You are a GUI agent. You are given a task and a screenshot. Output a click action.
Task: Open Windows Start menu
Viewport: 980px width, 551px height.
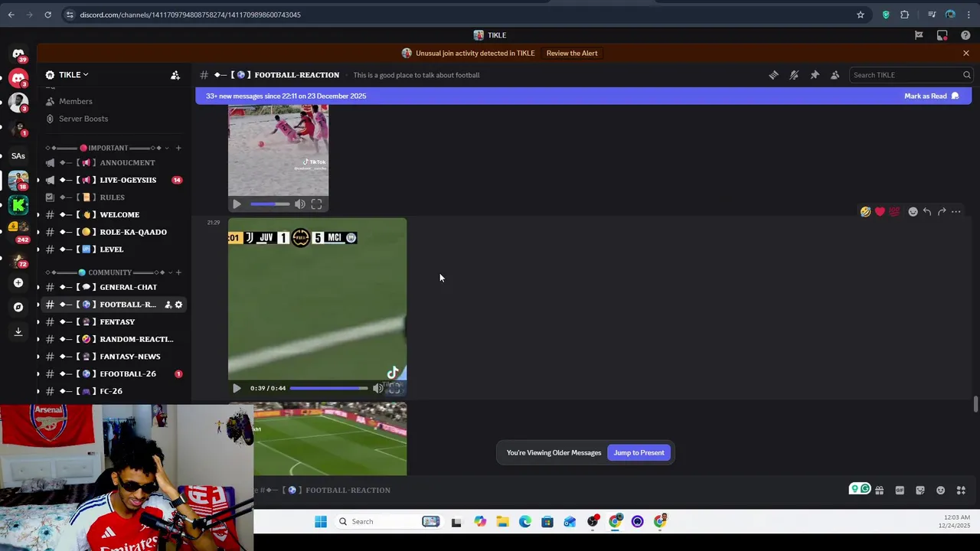(x=321, y=522)
